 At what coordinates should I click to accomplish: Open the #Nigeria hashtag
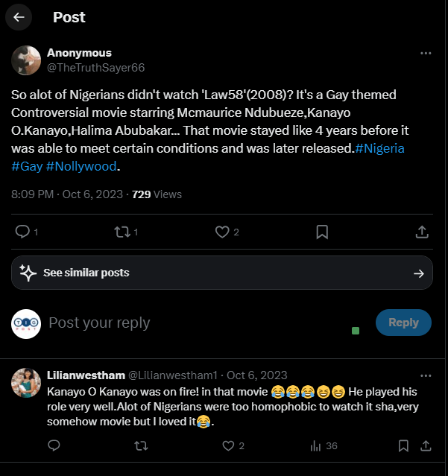(380, 148)
